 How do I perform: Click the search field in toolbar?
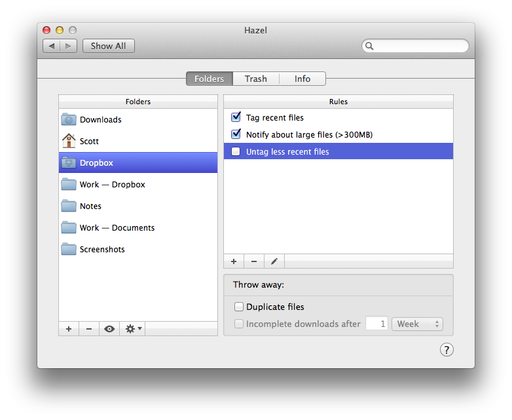pyautogui.click(x=415, y=46)
